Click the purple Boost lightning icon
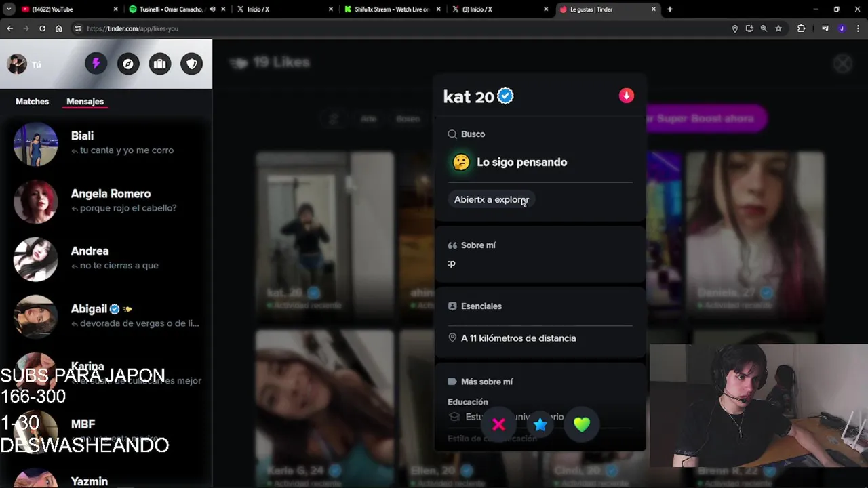This screenshot has width=868, height=488. pos(96,64)
